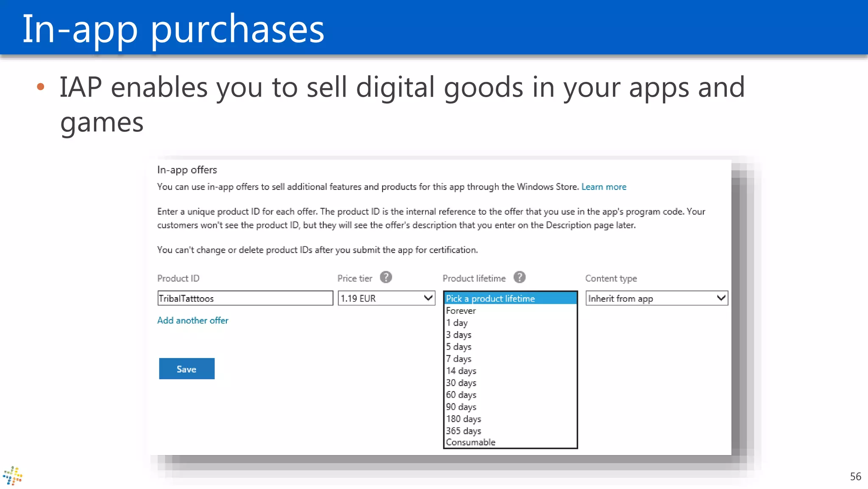This screenshot has width=868, height=489.
Task: Click the Product ID label
Action: pos(178,278)
